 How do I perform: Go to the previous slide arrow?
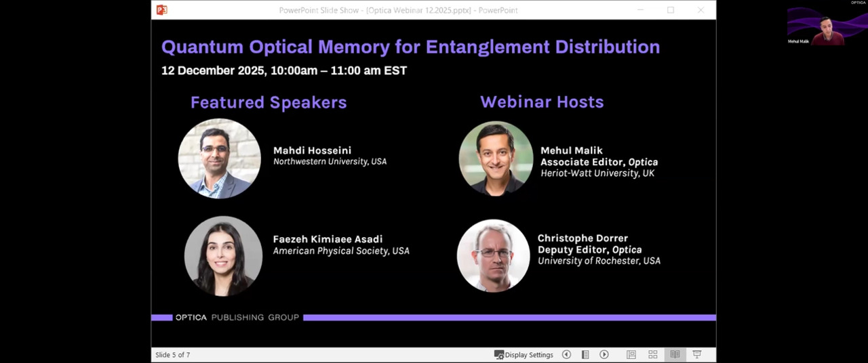pyautogui.click(x=566, y=355)
